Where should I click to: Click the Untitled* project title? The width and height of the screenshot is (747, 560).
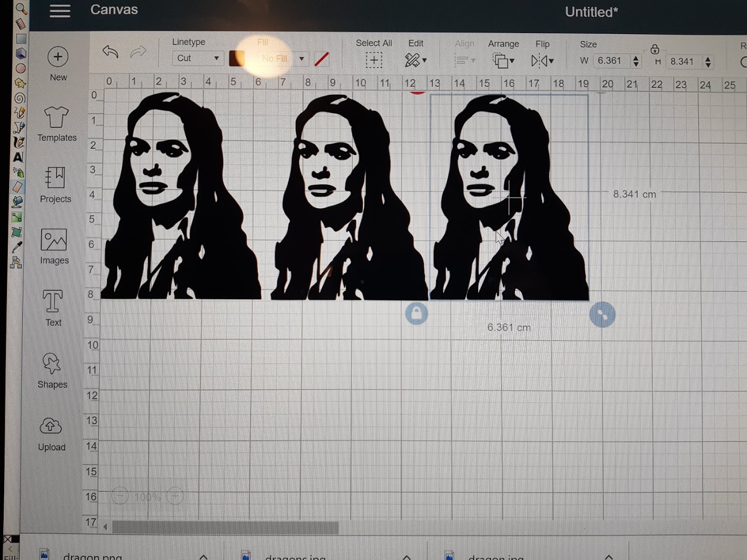592,12
